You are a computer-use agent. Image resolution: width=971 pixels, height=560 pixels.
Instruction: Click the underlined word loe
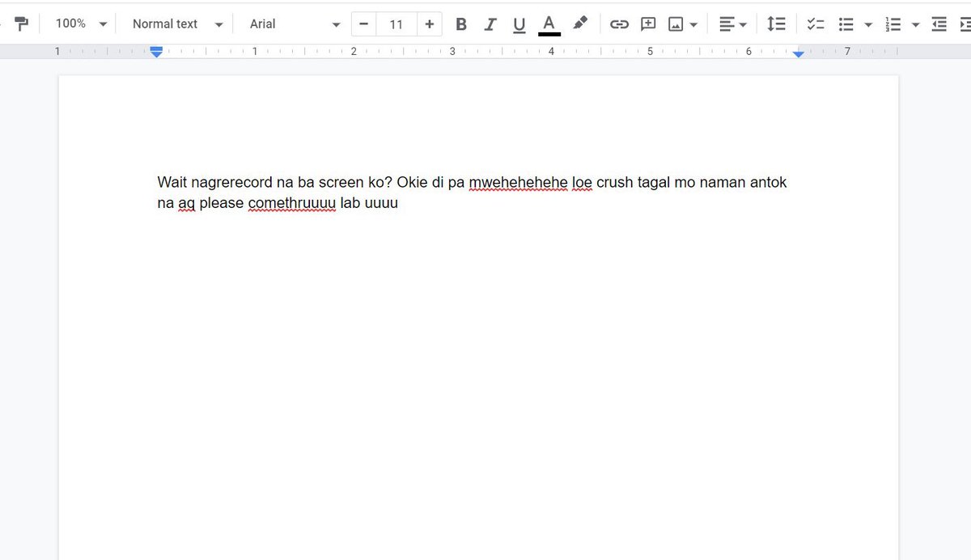(x=583, y=182)
